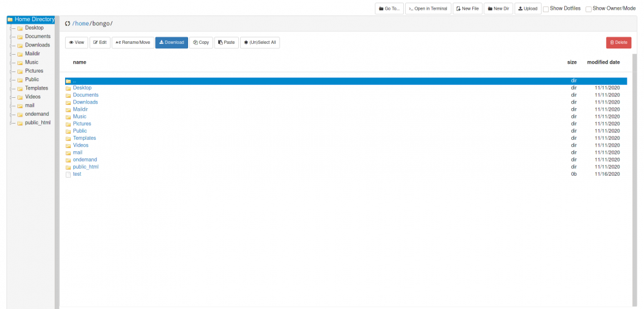
Task: Toggle the Show Owner/Mode checkbox
Action: (x=589, y=9)
